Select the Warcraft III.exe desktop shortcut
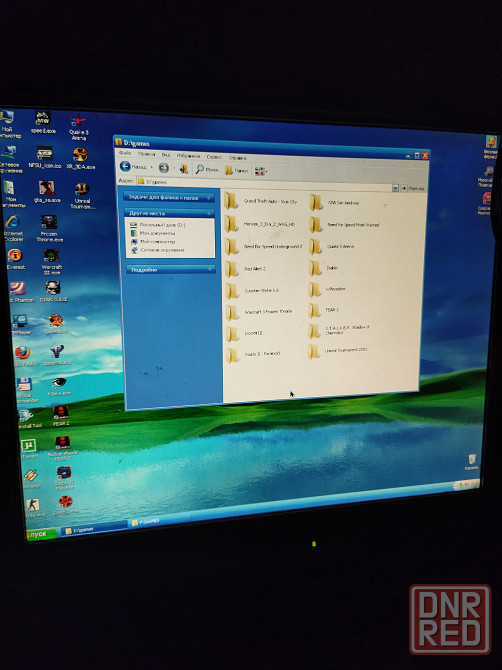 (x=51, y=262)
